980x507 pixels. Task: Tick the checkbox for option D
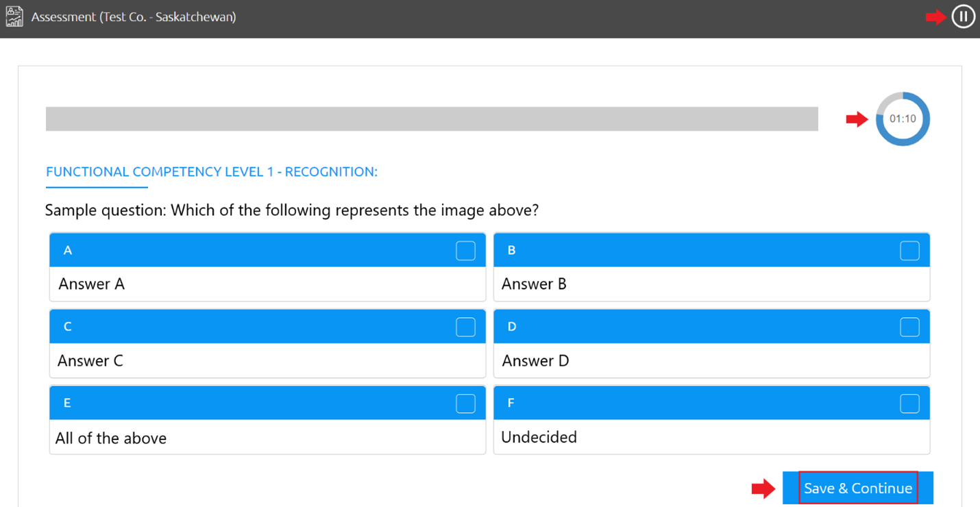[909, 327]
